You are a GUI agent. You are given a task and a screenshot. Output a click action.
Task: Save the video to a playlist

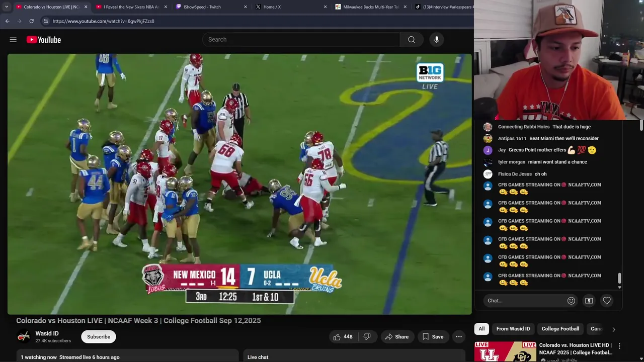coord(433,337)
